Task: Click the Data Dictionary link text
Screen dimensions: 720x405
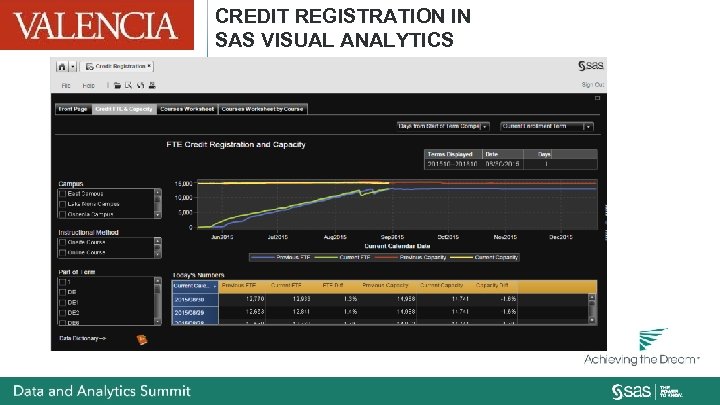Action: tap(83, 338)
